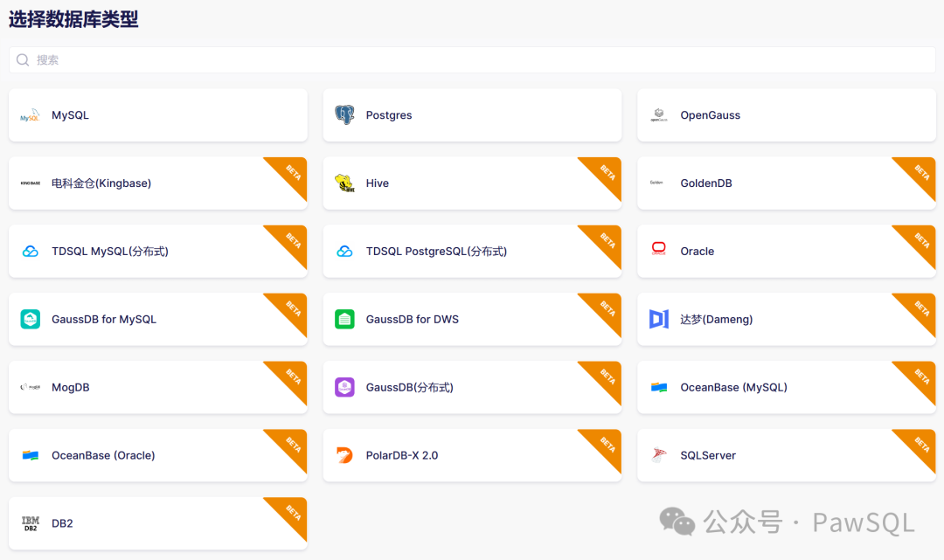Click the teal GaussDB for MySQL icon

coord(30,319)
